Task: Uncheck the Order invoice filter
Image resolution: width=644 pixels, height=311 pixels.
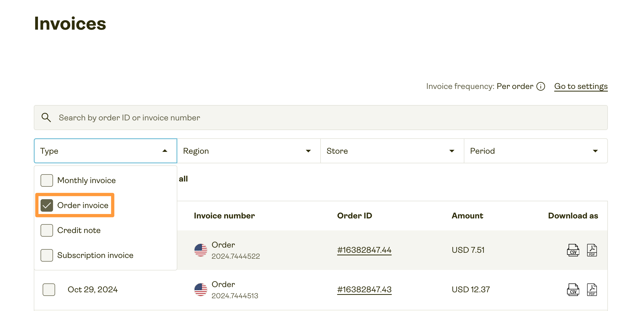Action: (x=47, y=205)
